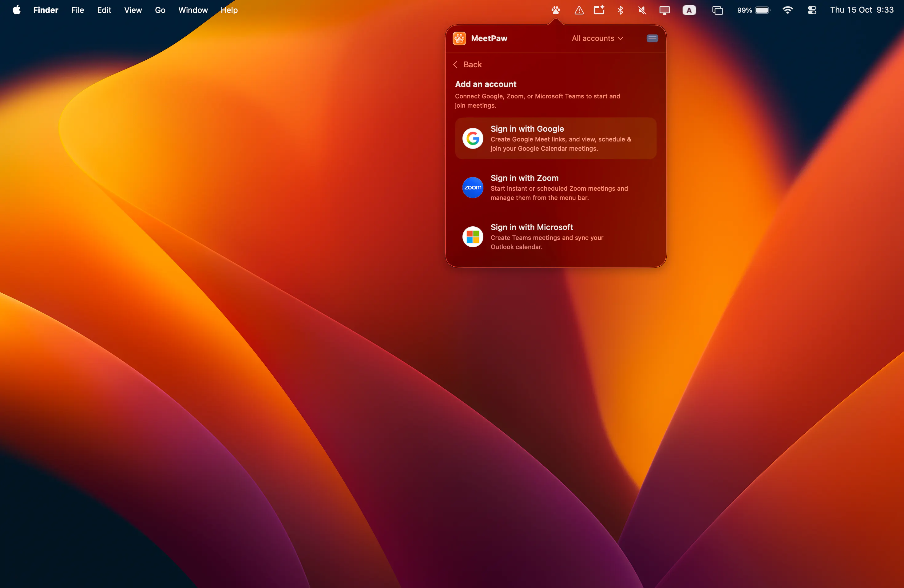Open the Go menu
The height and width of the screenshot is (588, 904).
[x=160, y=10]
